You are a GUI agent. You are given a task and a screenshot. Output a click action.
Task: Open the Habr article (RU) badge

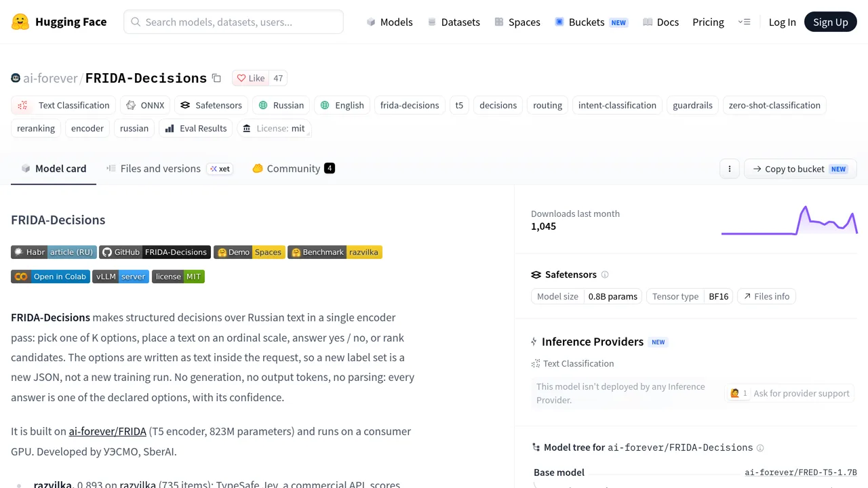(x=54, y=252)
